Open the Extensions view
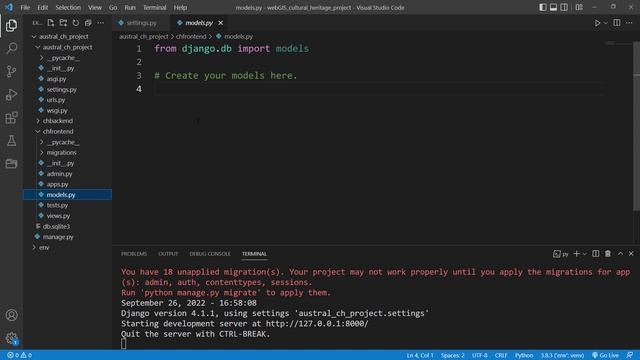640x360 pixels. pos(11,118)
